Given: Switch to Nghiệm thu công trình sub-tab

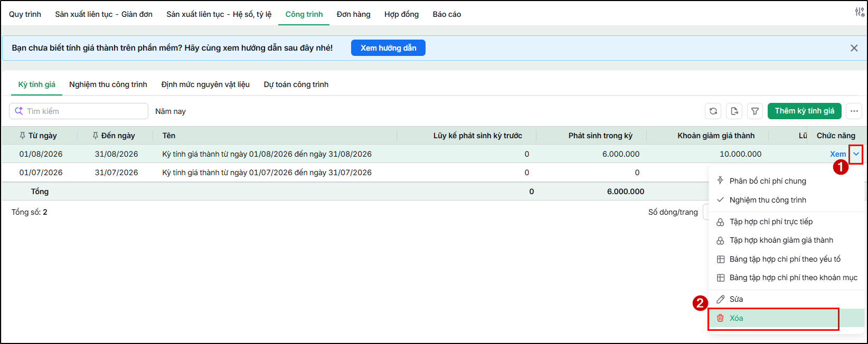Looking at the screenshot, I should [x=108, y=84].
